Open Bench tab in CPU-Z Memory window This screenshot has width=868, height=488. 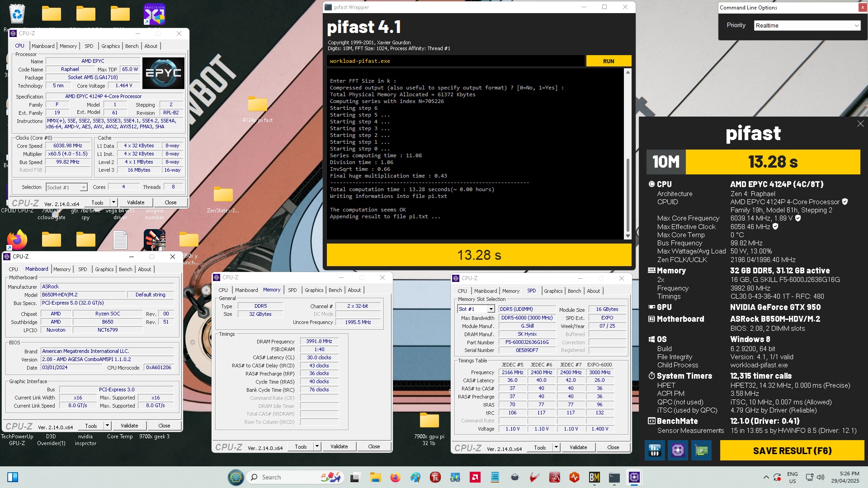335,290
